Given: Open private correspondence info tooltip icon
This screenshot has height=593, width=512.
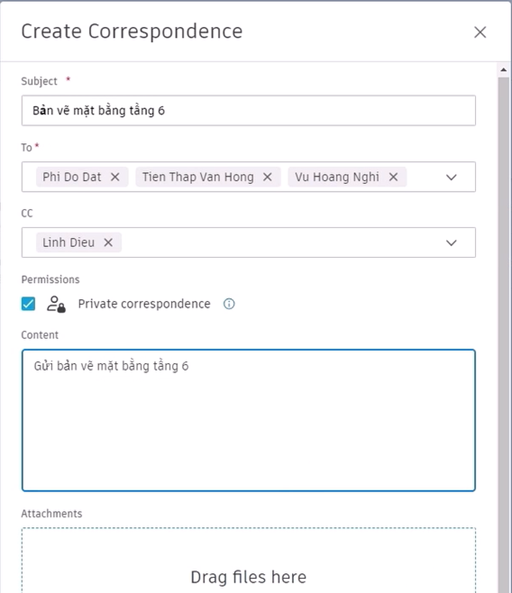Looking at the screenshot, I should pos(229,304).
